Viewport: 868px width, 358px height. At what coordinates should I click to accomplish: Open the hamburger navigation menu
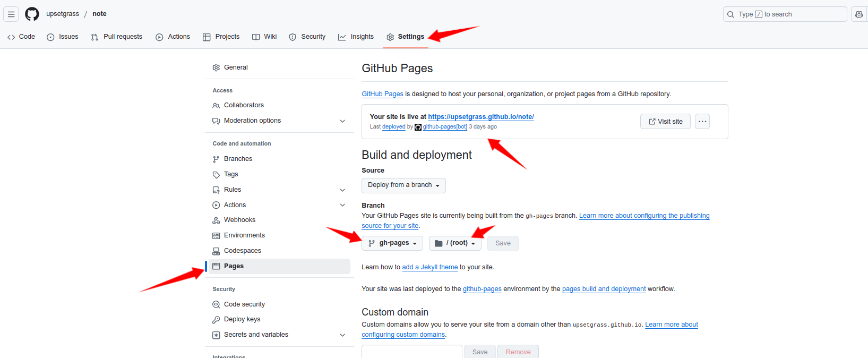(x=11, y=14)
